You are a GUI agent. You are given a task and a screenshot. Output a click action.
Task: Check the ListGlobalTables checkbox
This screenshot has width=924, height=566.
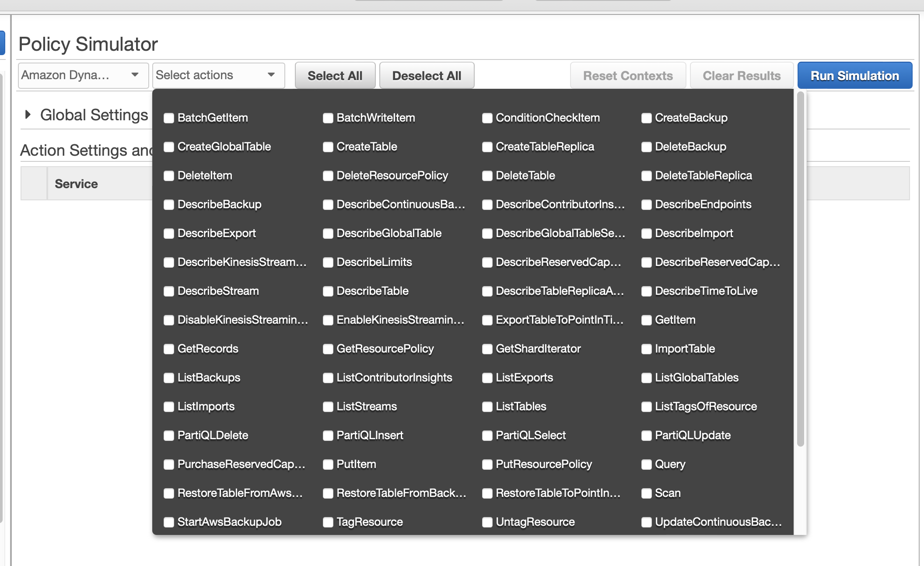pos(647,378)
